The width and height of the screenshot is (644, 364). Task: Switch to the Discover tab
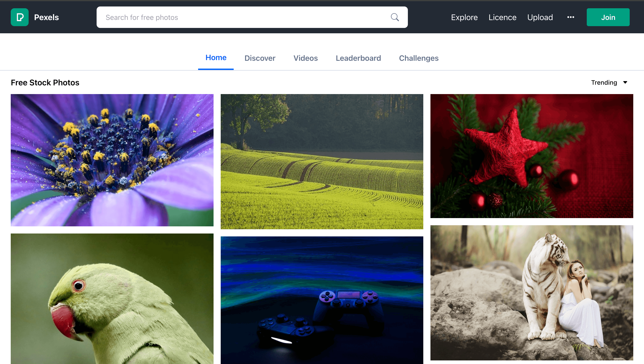point(260,58)
